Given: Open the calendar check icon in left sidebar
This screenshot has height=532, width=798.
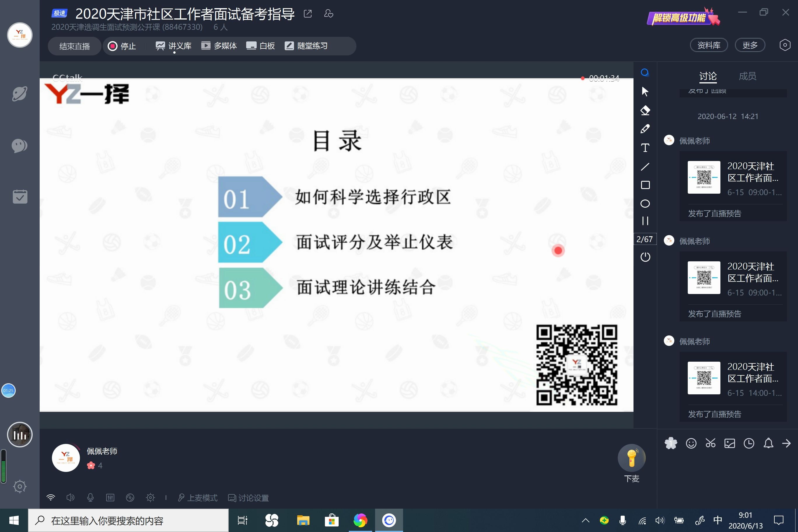Looking at the screenshot, I should (x=20, y=197).
